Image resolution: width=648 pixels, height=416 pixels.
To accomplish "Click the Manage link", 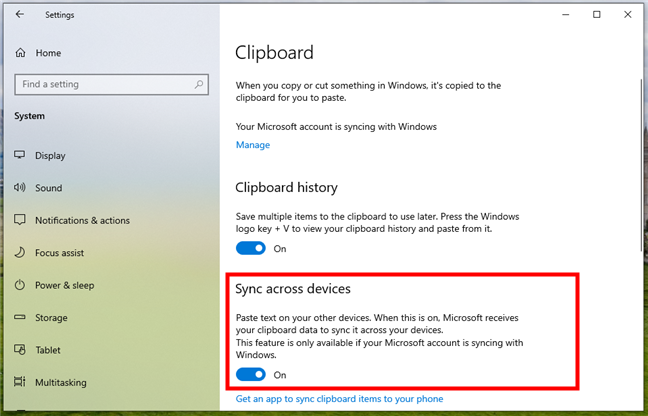I will tap(253, 145).
